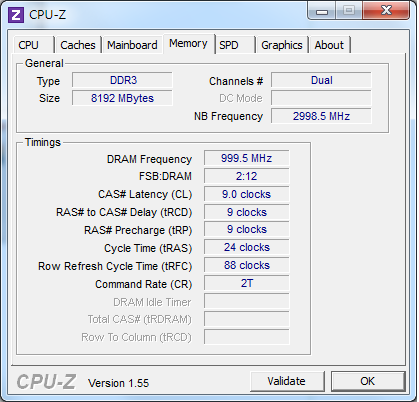Close the CPU-Z window
The image size is (419, 402).
[386, 11]
